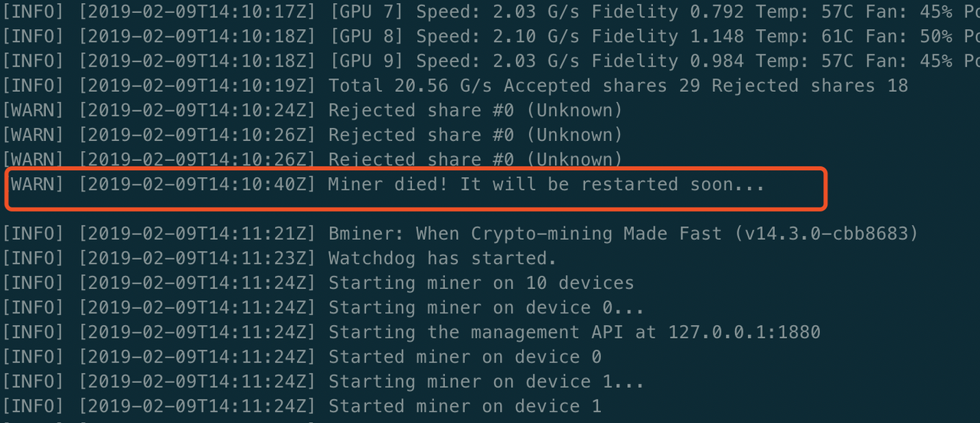Click the red highlight box around the warning

(x=416, y=189)
